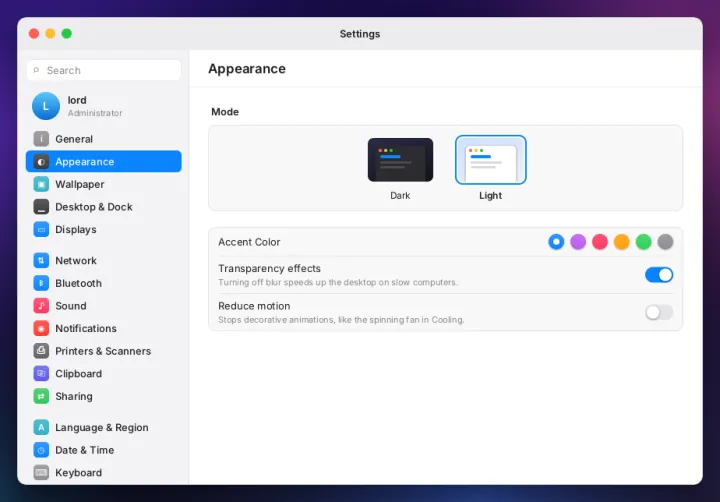The width and height of the screenshot is (720, 502).
Task: Select the green accent color
Action: coord(643,242)
